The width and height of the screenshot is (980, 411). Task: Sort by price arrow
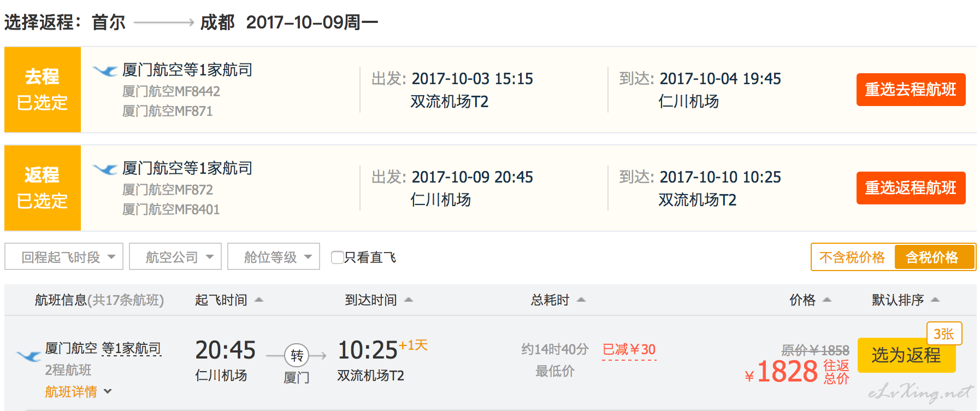[x=827, y=300]
